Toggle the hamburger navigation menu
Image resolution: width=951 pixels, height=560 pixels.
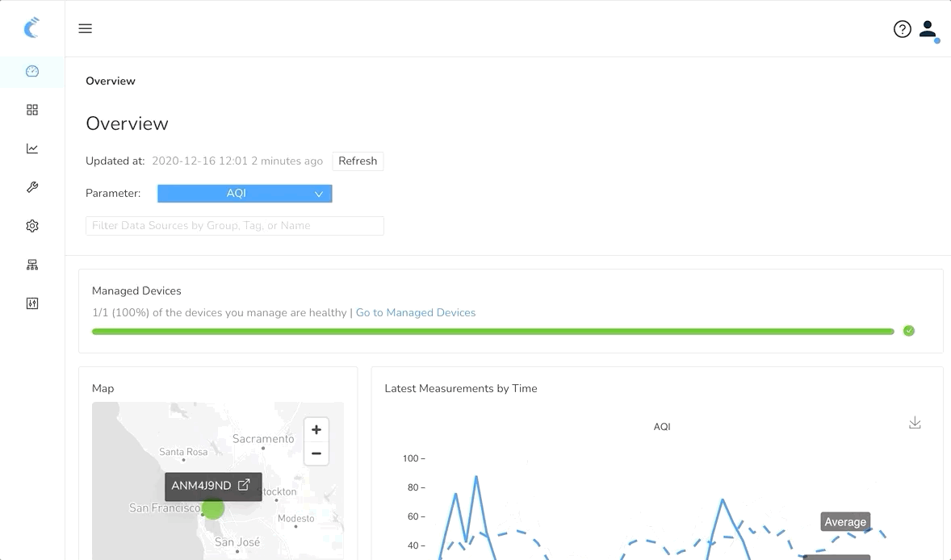pyautogui.click(x=85, y=28)
